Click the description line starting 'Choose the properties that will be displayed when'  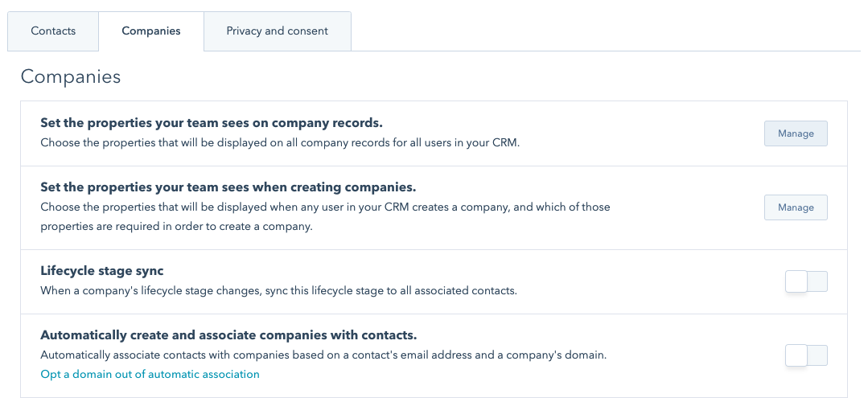[325, 207]
